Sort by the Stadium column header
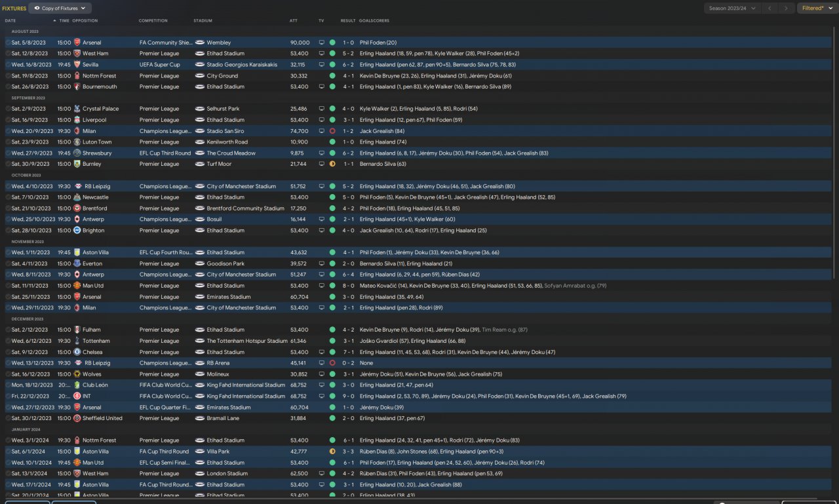The height and width of the screenshot is (504, 839). coord(203,21)
